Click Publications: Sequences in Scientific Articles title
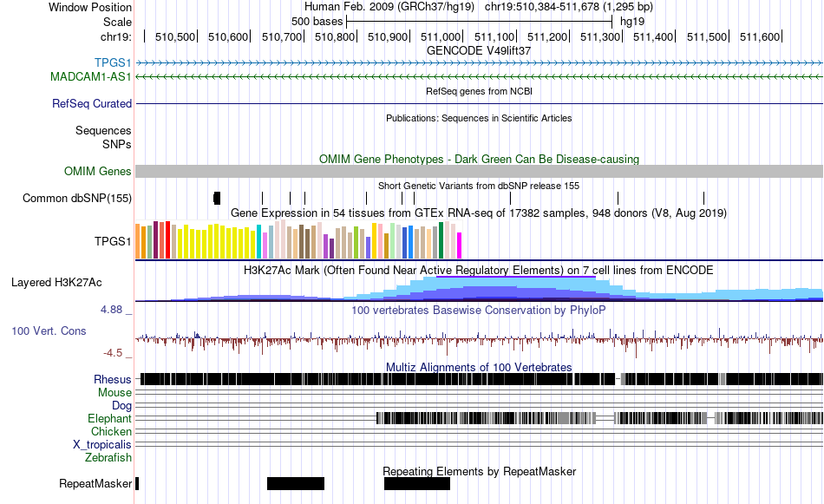 click(x=479, y=118)
